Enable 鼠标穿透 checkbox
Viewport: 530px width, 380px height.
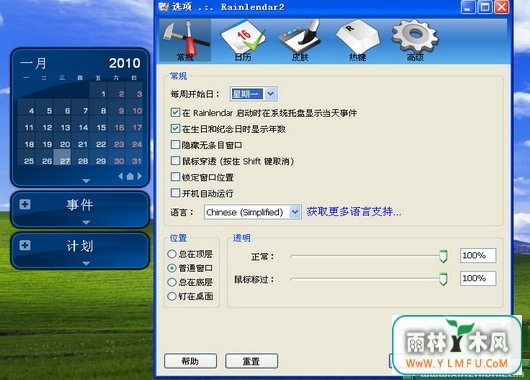tap(175, 161)
